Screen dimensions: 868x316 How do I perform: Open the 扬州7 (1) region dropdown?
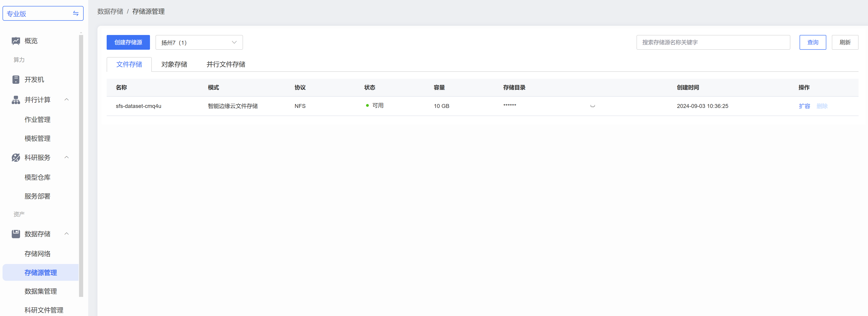tap(199, 42)
